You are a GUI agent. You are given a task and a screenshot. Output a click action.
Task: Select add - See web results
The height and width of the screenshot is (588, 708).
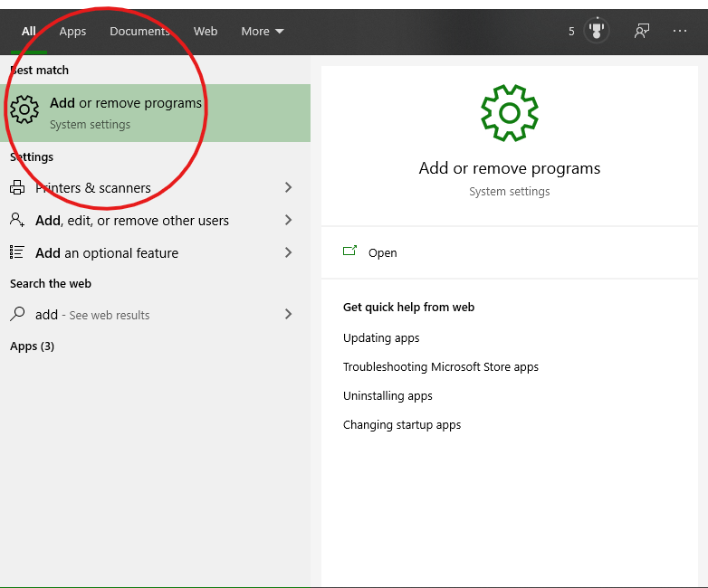click(156, 314)
